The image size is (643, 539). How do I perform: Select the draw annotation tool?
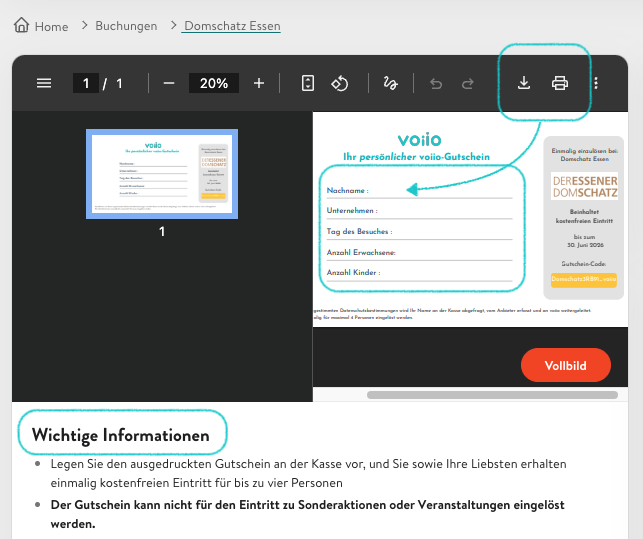[390, 83]
